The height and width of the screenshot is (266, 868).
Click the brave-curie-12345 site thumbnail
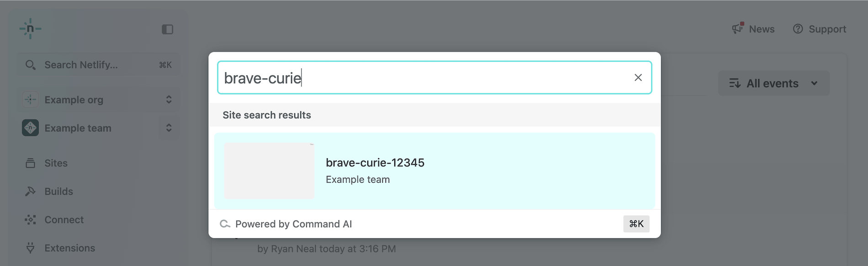[x=269, y=170]
